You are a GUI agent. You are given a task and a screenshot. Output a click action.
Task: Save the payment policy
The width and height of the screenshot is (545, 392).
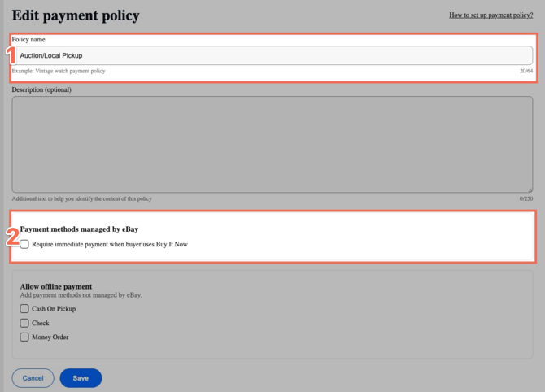81,378
